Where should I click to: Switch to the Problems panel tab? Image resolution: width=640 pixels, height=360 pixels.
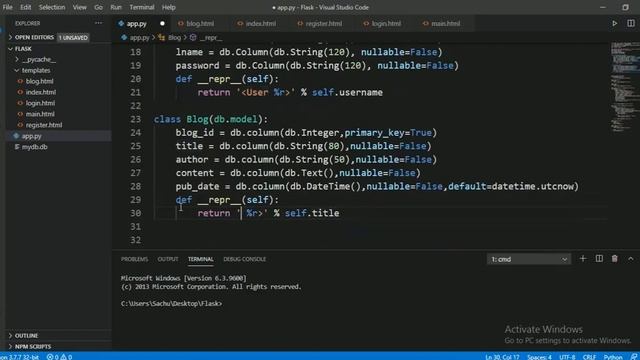tap(134, 259)
